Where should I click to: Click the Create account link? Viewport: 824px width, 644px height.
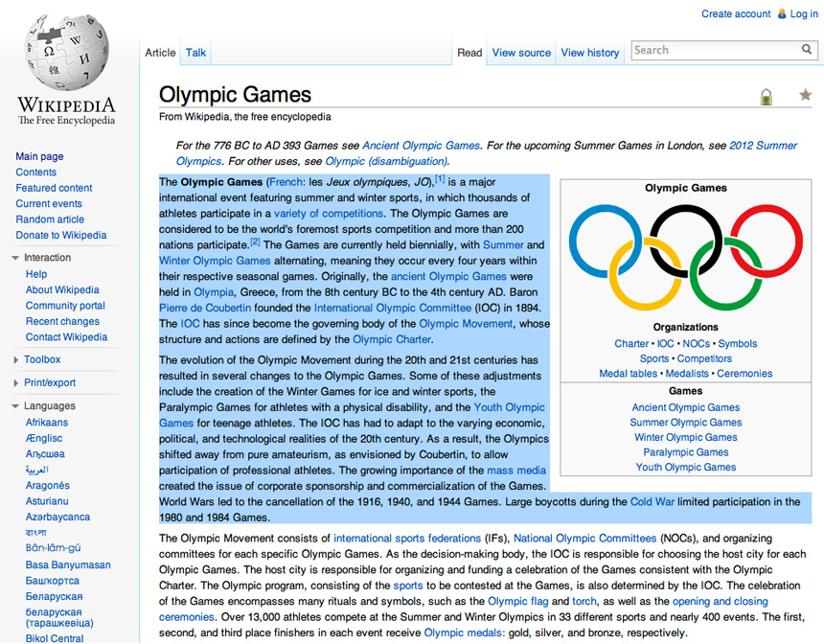[736, 13]
